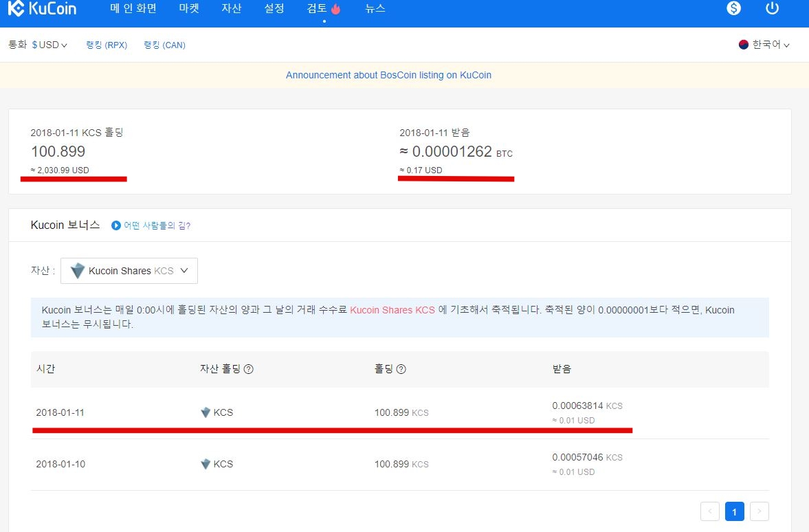Go to the next page arrow

pyautogui.click(x=759, y=511)
